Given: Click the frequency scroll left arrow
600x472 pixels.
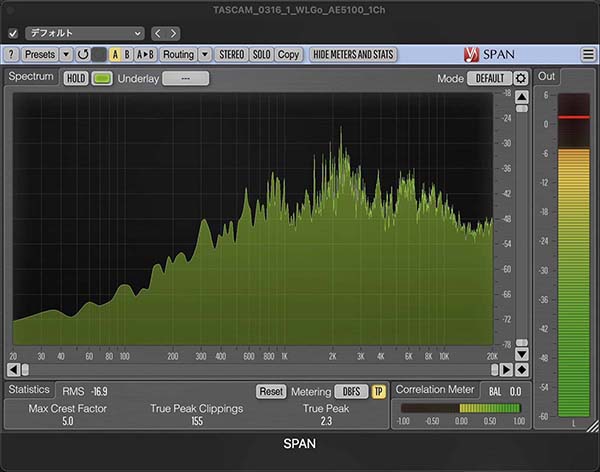Looking at the screenshot, I should coord(13,370).
